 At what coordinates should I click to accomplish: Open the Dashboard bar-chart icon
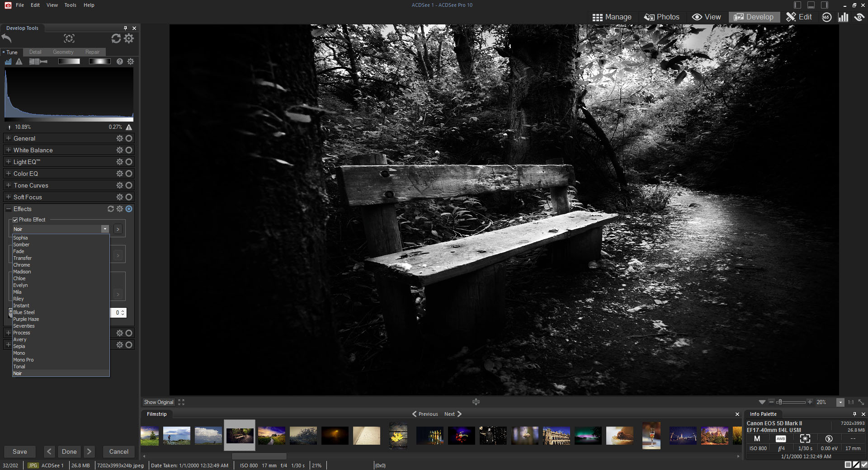pyautogui.click(x=843, y=17)
